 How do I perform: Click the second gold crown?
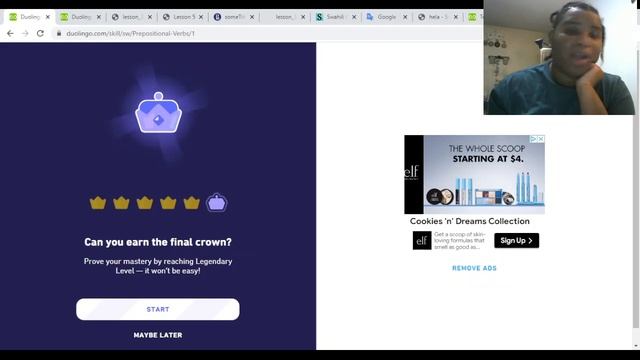[x=121, y=203]
